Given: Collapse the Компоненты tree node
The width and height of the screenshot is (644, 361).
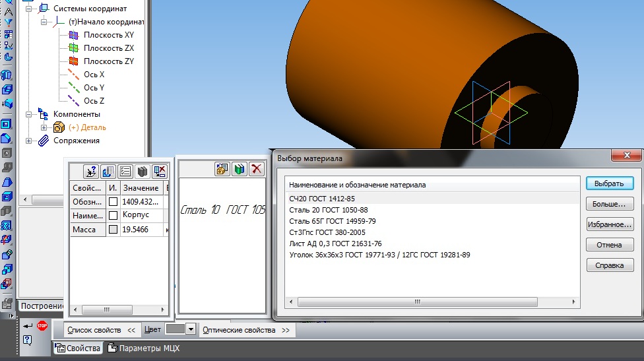Looking at the screenshot, I should click(29, 114).
